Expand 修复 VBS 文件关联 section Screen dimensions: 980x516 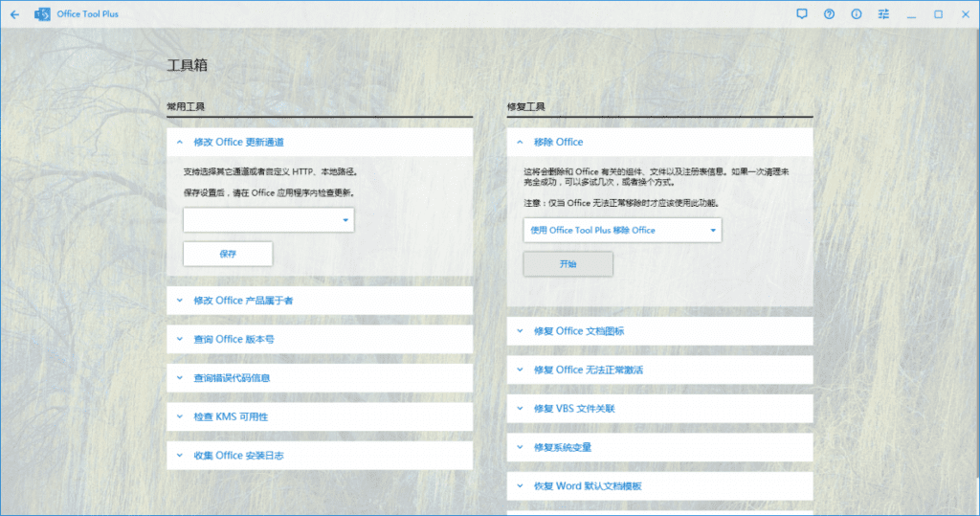(x=659, y=409)
